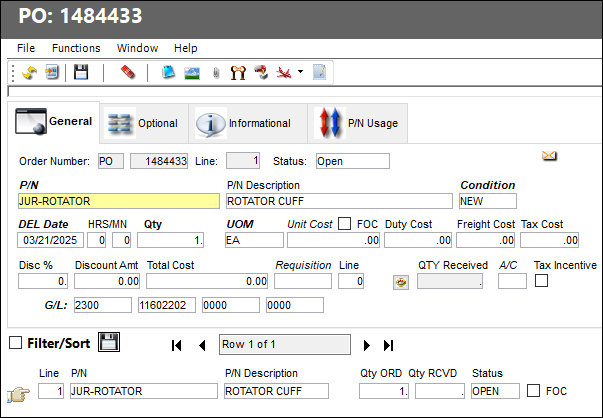Screen dimensions: 603x418
Task: Click the UOM field showing EA
Action: tap(254, 240)
